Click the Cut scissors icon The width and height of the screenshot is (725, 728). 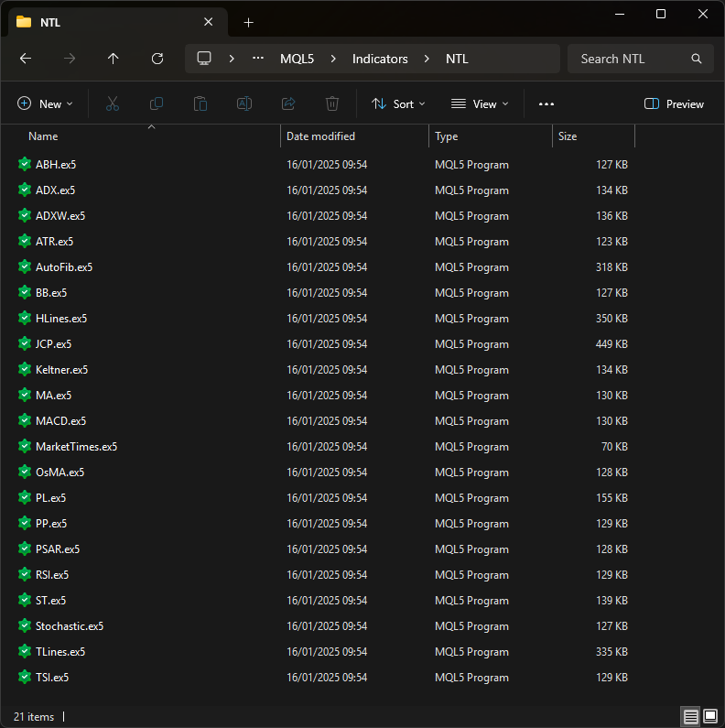click(x=113, y=103)
